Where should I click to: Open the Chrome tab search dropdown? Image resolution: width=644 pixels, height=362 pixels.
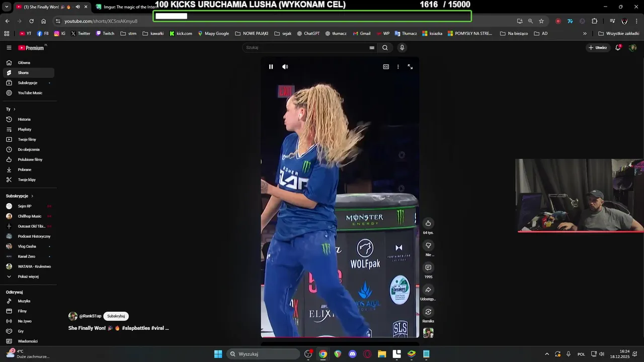click(7, 7)
